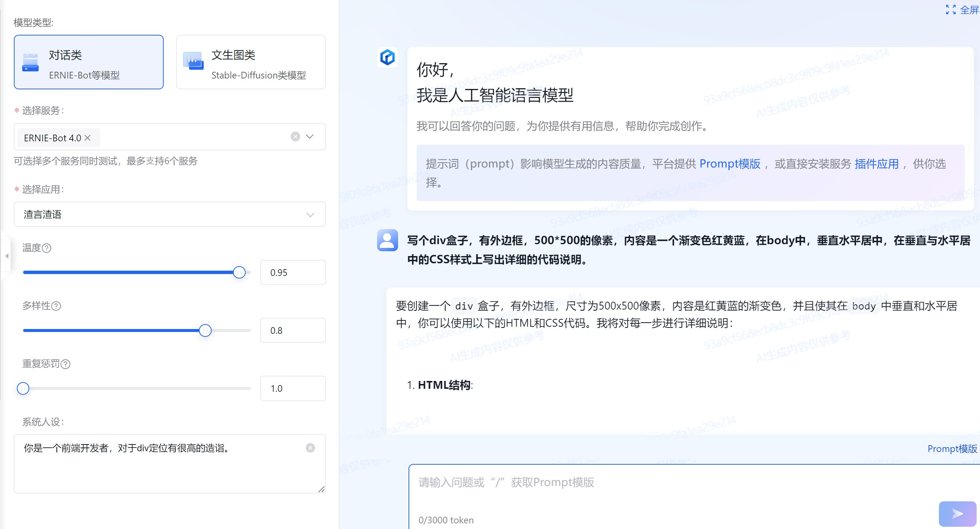
Task: Click the 温度 slider handle
Action: coord(239,273)
